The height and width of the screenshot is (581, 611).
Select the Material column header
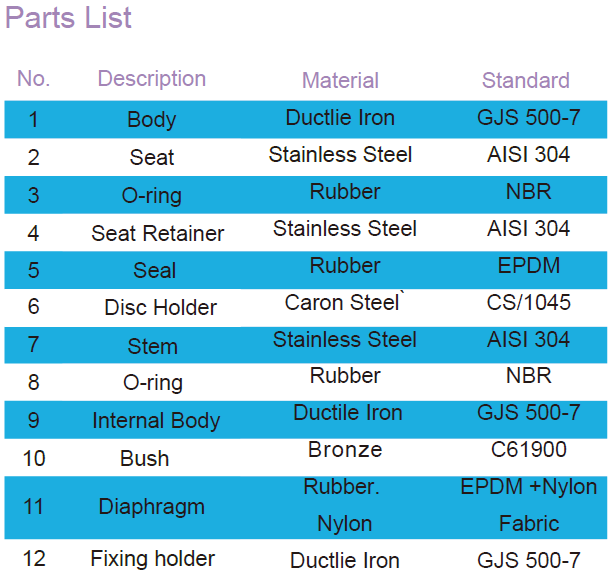click(x=340, y=81)
